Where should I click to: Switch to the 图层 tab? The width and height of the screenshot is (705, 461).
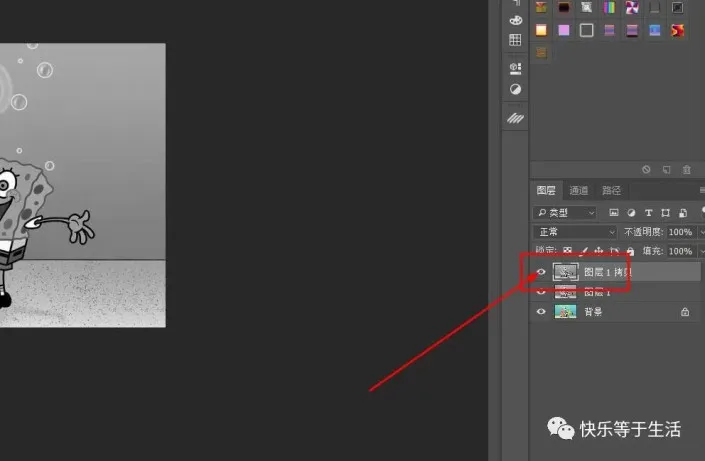point(546,190)
